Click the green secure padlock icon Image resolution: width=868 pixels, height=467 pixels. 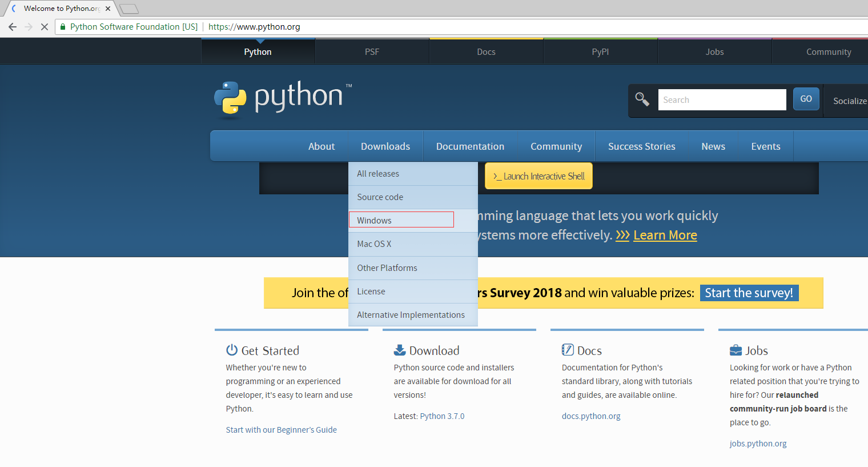[x=63, y=27]
